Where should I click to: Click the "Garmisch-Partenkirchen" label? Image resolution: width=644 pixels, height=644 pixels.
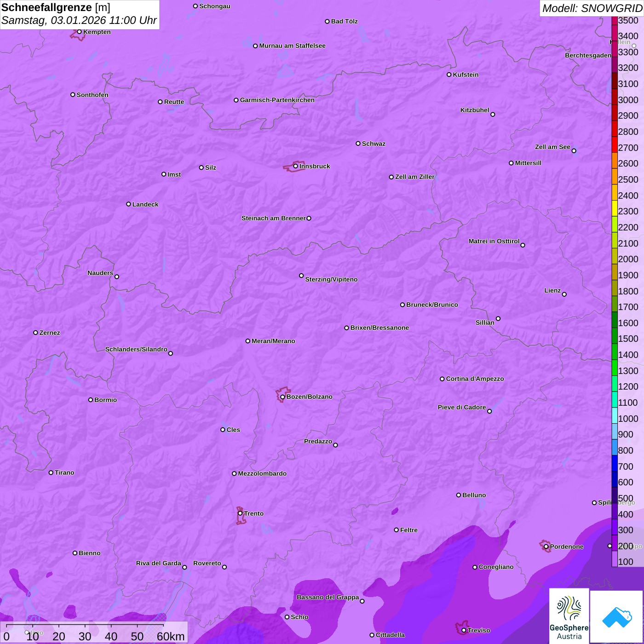(x=277, y=100)
